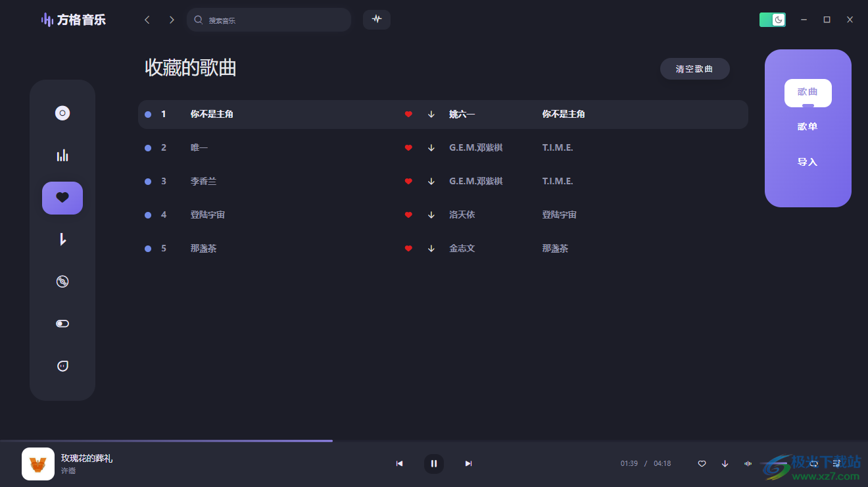This screenshot has width=868, height=487.
Task: Select the rankings chart icon in sidebar
Action: (62, 155)
